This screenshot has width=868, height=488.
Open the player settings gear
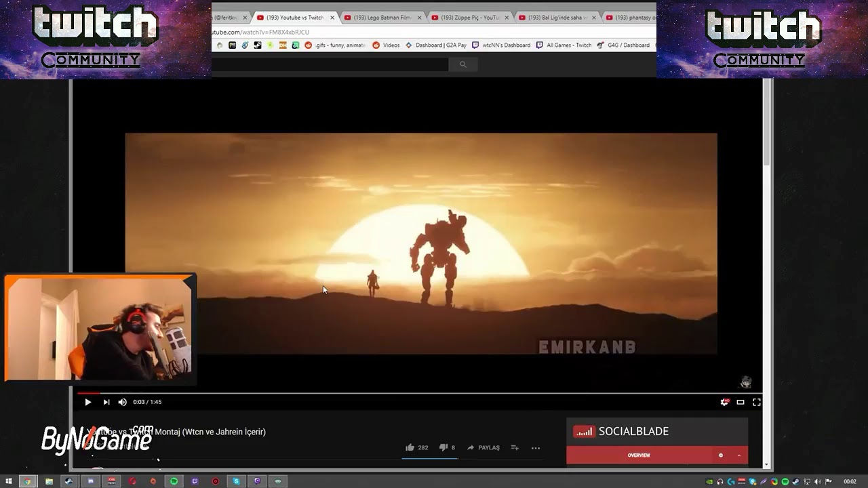(x=724, y=402)
